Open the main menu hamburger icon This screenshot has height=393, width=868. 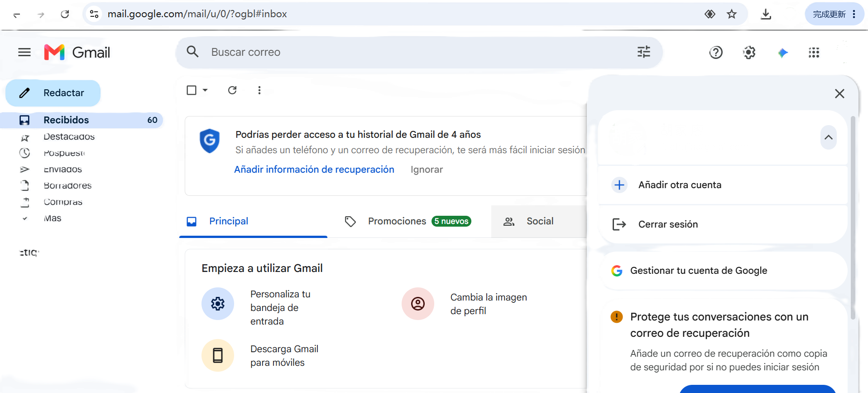point(24,53)
